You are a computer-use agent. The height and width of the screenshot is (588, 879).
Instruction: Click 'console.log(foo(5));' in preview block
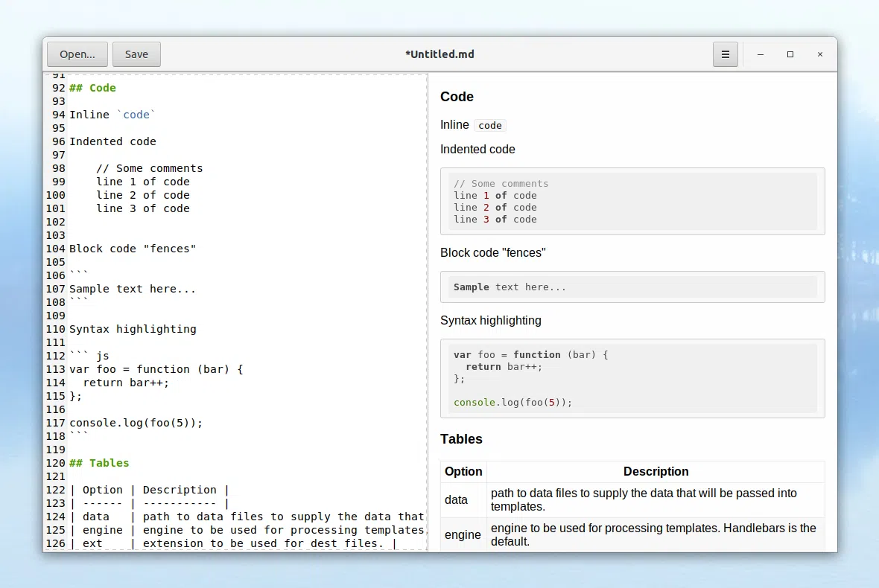tap(513, 403)
